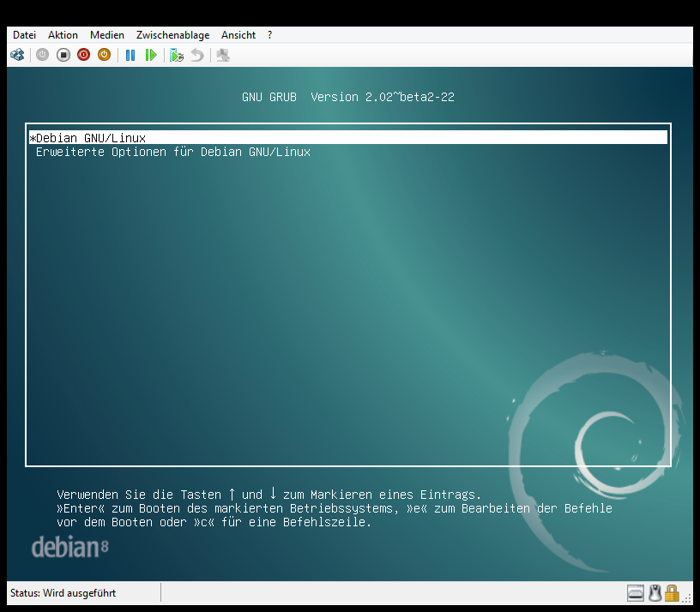Viewport: 700px width, 612px height.
Task: Open the Datei menu
Action: 24,35
